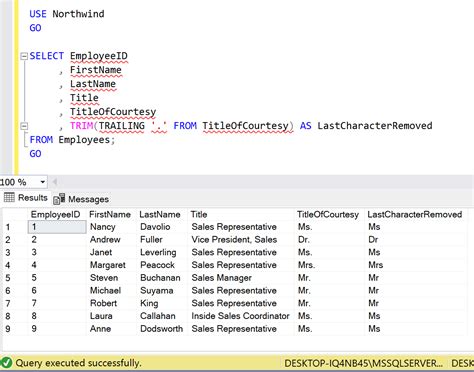Image resolution: width=474 pixels, height=372 pixels.
Task: Click the query success checkmark icon
Action: coord(7,363)
